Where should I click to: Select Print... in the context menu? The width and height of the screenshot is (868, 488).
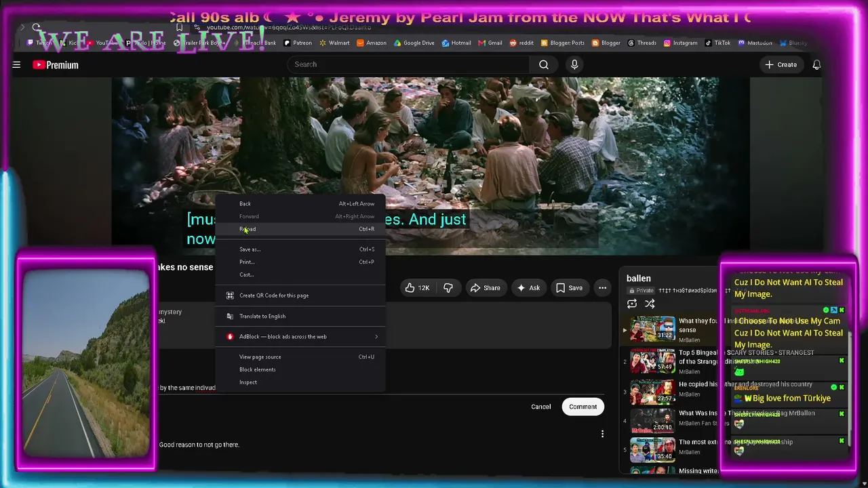click(x=300, y=262)
